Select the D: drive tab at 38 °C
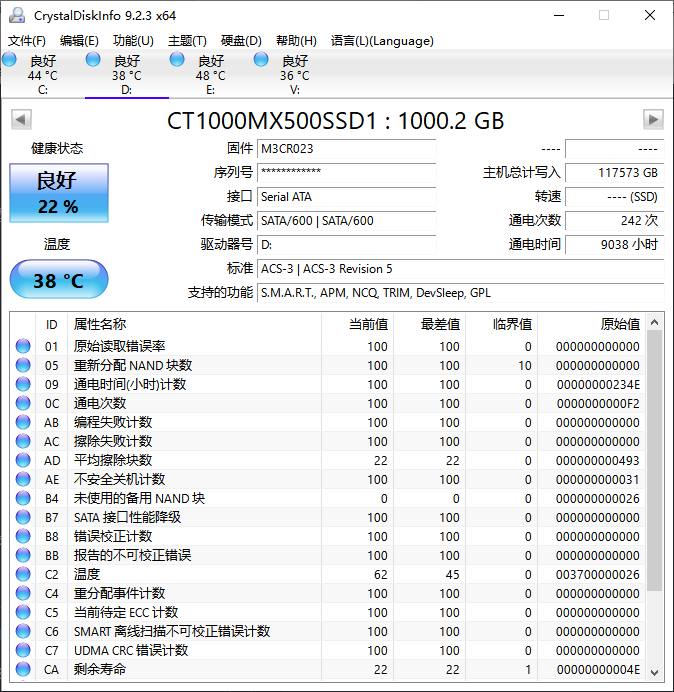Image resolution: width=674 pixels, height=692 pixels. tap(127, 75)
